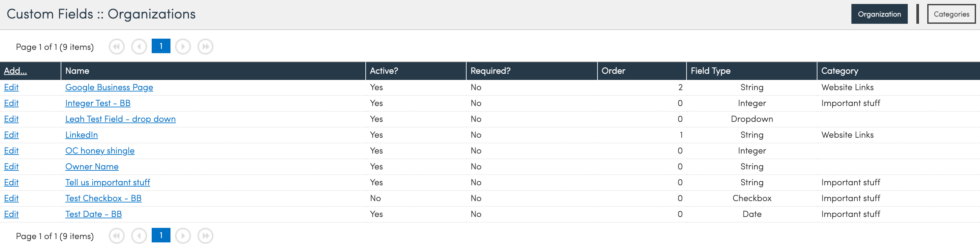Jump to last page using top pager icon
This screenshot has width=980, height=249.
[x=205, y=47]
